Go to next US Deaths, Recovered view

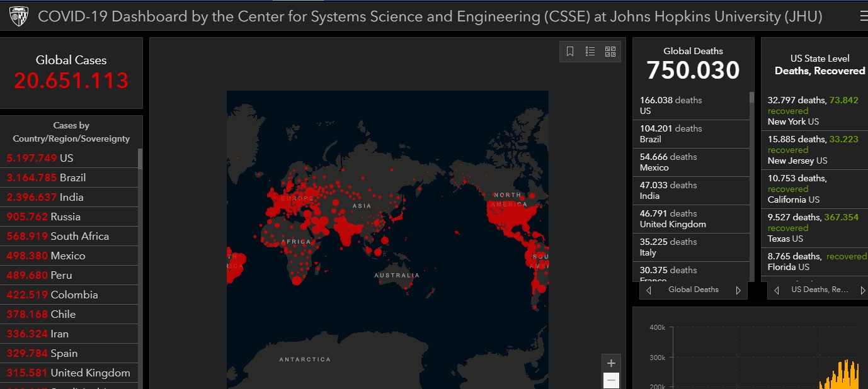click(862, 290)
